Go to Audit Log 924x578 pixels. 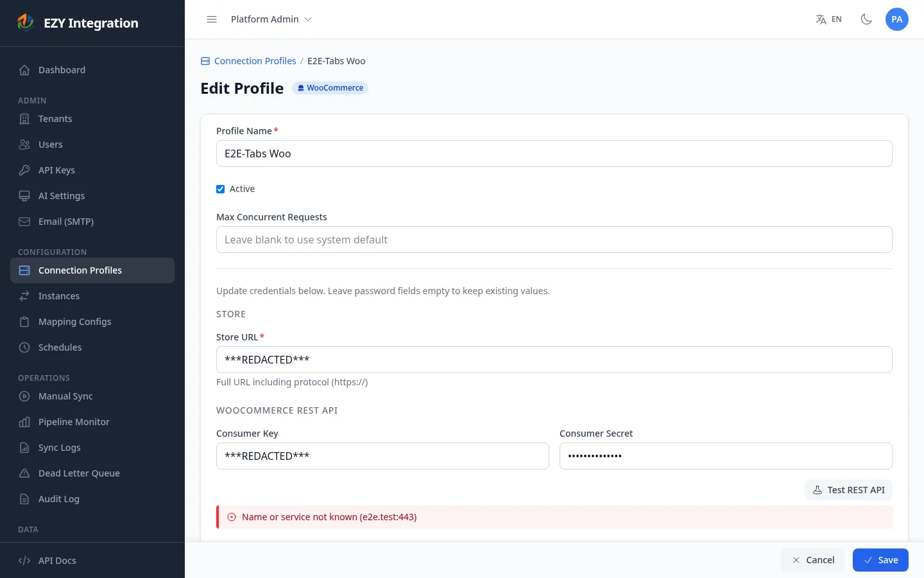coord(92,499)
